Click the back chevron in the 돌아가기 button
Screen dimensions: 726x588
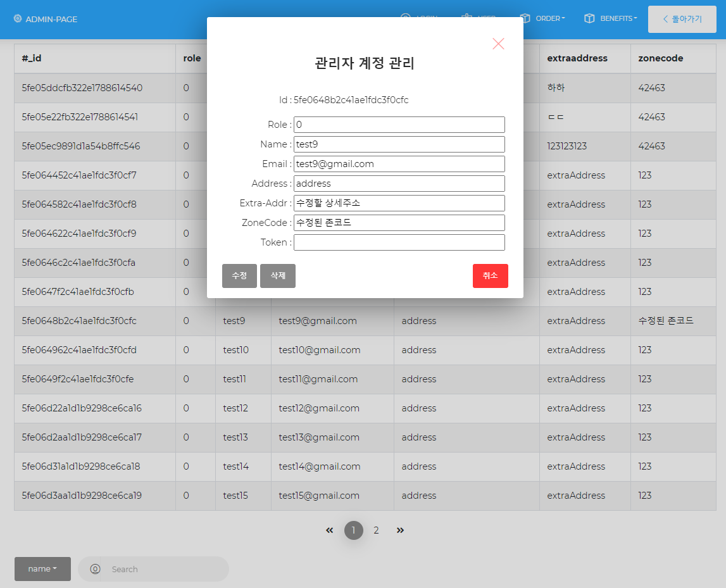tap(665, 19)
